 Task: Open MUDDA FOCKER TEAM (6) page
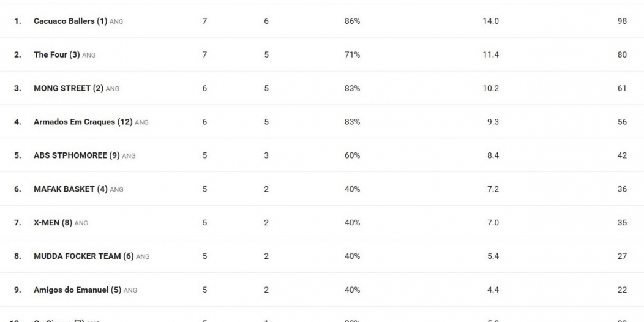pos(84,256)
